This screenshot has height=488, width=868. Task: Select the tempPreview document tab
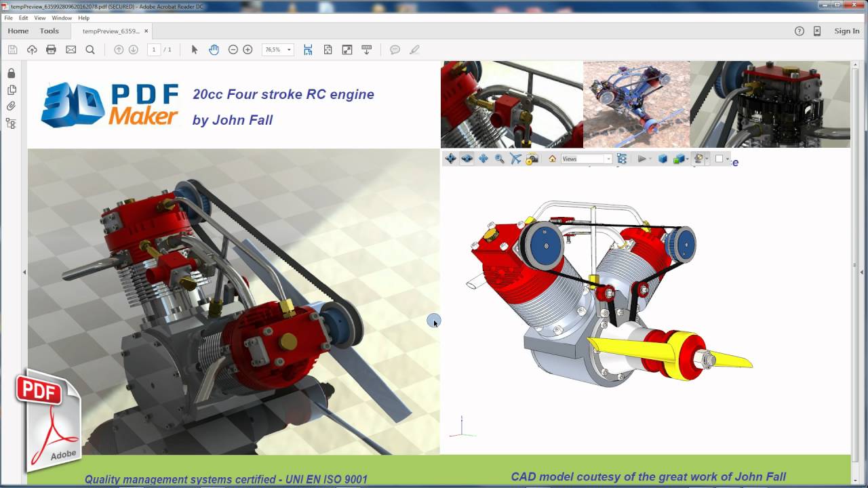(111, 31)
